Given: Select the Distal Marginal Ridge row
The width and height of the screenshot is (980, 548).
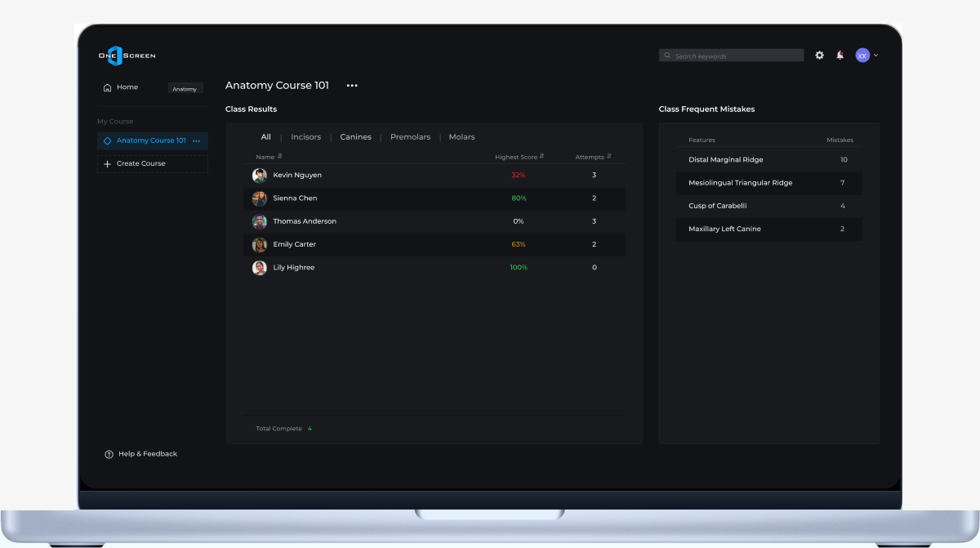Looking at the screenshot, I should [769, 160].
